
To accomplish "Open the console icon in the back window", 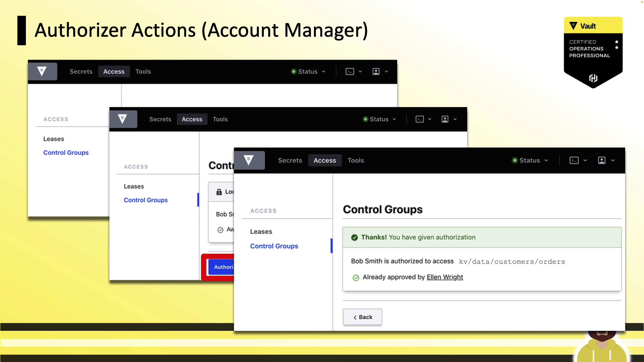I will pyautogui.click(x=350, y=71).
